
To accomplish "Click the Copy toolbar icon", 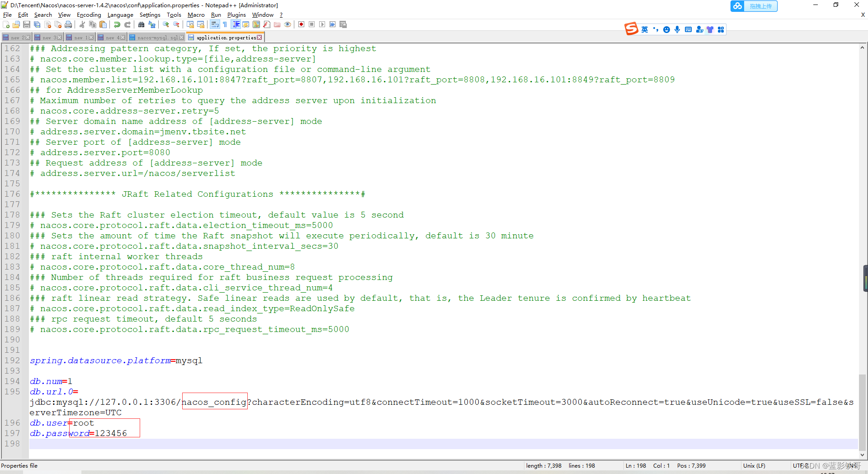I will [x=93, y=24].
